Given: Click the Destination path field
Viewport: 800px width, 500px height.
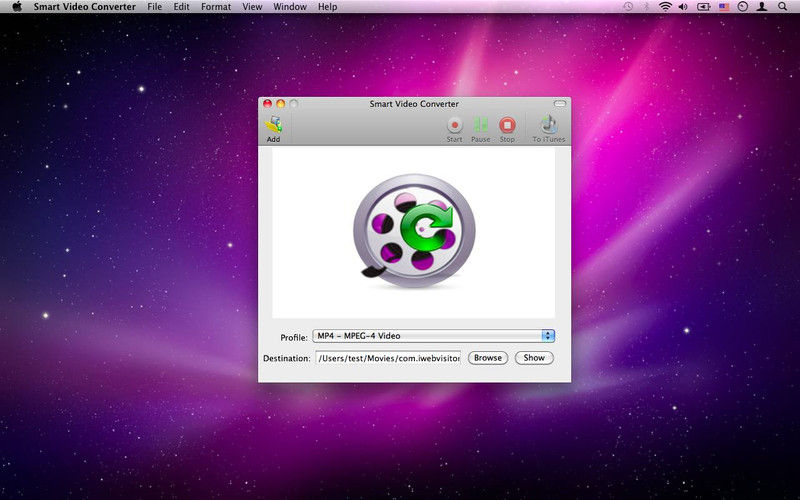Looking at the screenshot, I should click(388, 358).
